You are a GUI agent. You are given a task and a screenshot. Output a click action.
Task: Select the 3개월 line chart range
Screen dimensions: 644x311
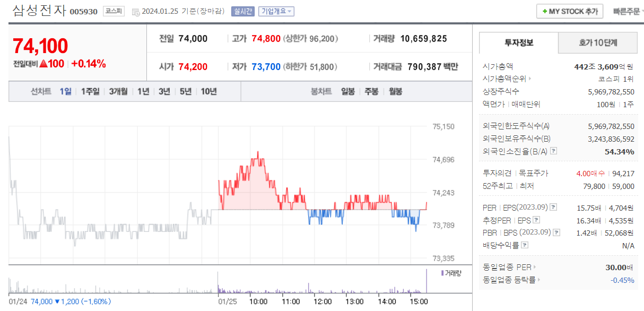(x=118, y=91)
